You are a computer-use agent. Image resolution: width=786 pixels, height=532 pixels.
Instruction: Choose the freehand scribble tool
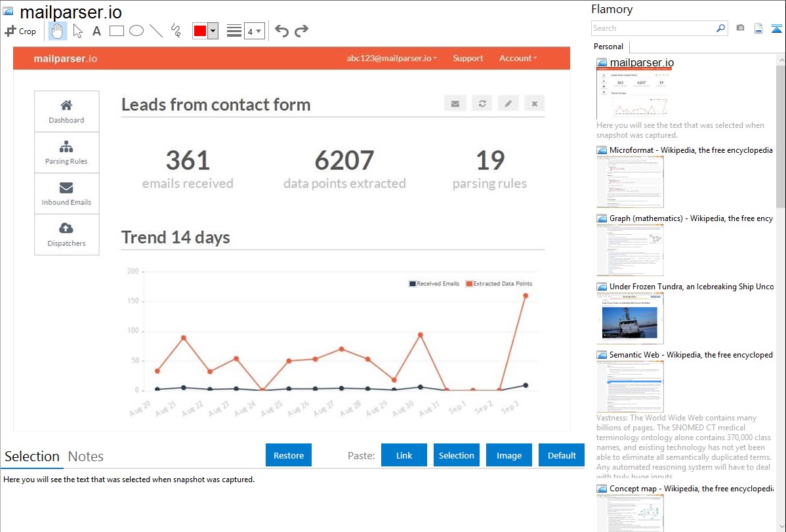pyautogui.click(x=176, y=31)
